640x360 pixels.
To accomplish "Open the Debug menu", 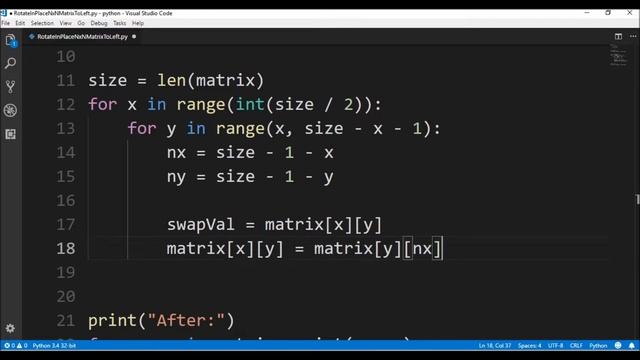I will coord(99,23).
